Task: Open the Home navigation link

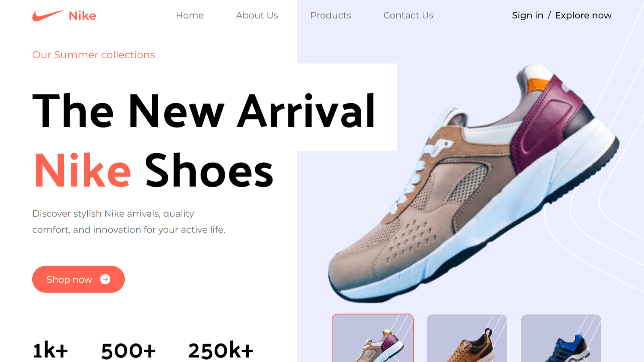Action: pyautogui.click(x=190, y=15)
